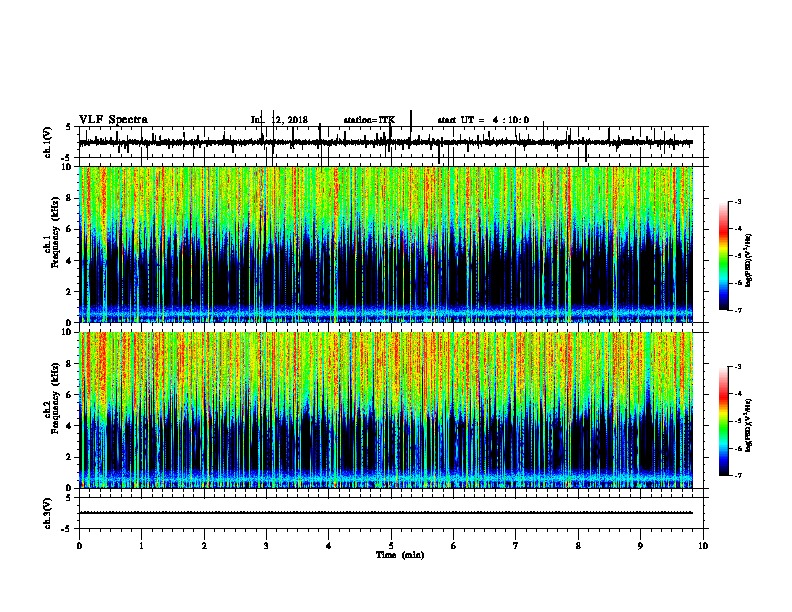Click the flat ch.3 voltage trace
Image resolution: width=792 pixels, height=612 pixels.
point(385,513)
